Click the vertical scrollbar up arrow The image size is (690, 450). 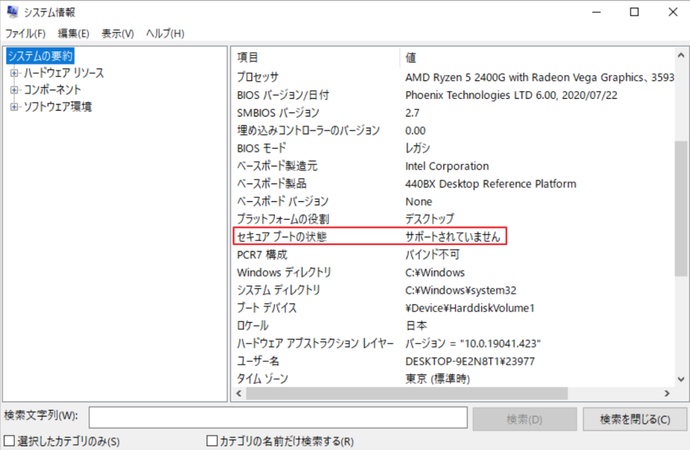pyautogui.click(x=681, y=55)
